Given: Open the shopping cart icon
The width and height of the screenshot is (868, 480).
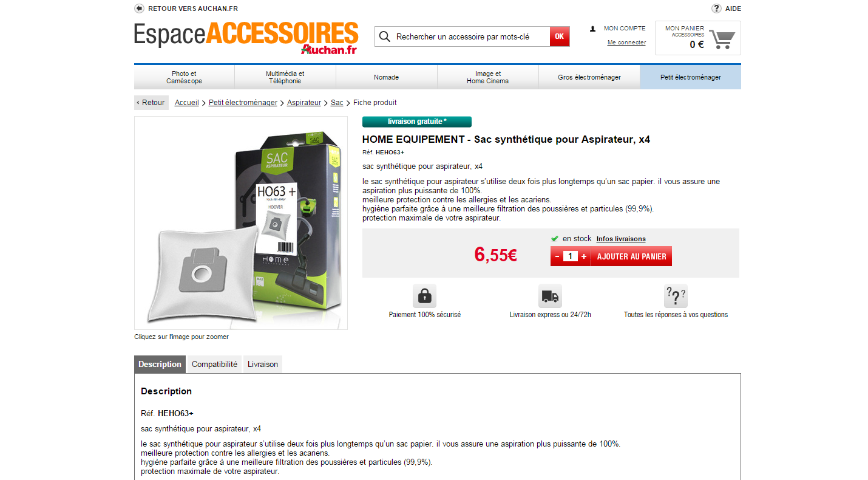Looking at the screenshot, I should point(722,39).
